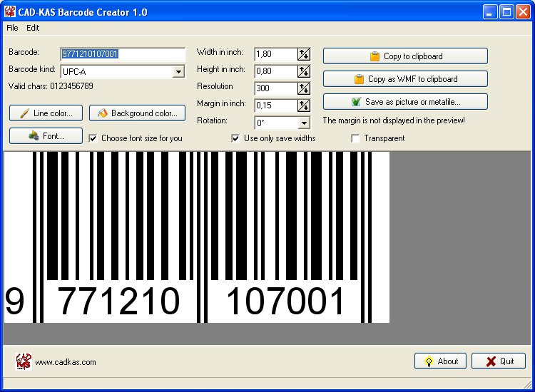This screenshot has height=392, width=535.
Task: Click into the Barcode number input field
Action: (x=123, y=54)
